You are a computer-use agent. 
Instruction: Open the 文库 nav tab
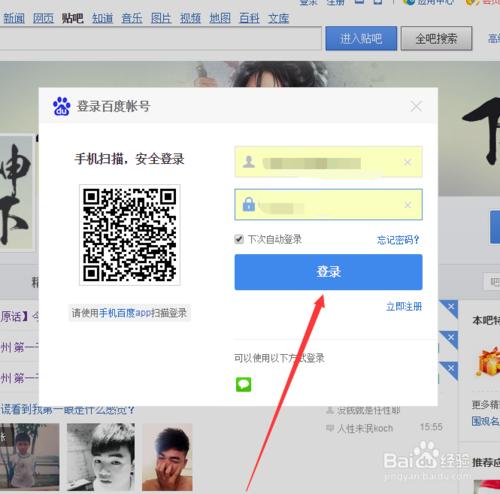coord(279,18)
